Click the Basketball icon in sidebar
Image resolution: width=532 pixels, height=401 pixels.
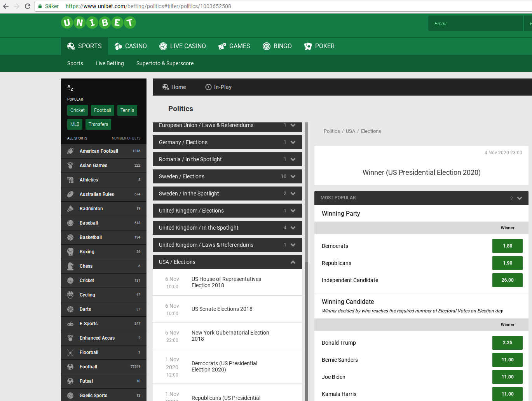click(70, 237)
